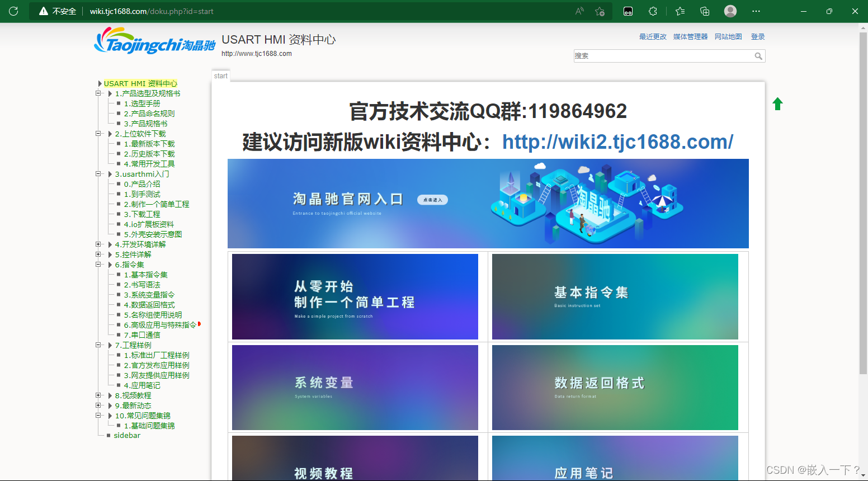Open 基本指令集 card

pyautogui.click(x=615, y=296)
